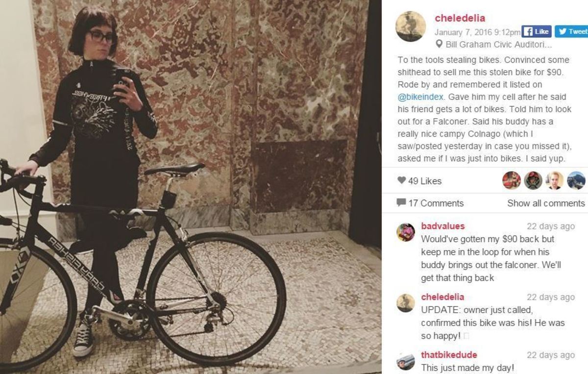588x374 pixels.
Task: Click the heart icon beside 49 Likes
Action: [401, 180]
